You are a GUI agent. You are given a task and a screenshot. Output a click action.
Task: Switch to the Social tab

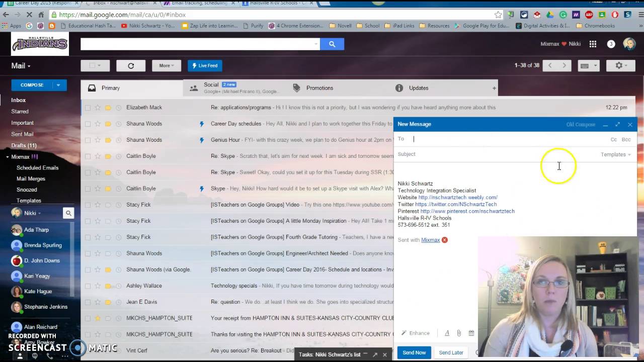pos(234,88)
